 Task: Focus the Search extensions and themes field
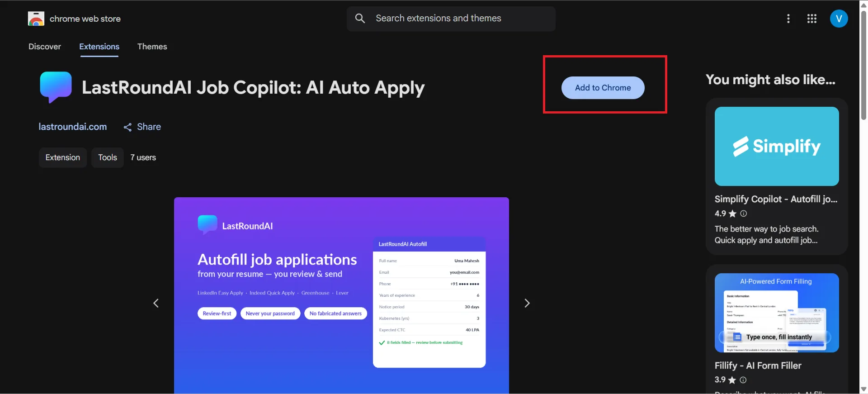(x=451, y=19)
